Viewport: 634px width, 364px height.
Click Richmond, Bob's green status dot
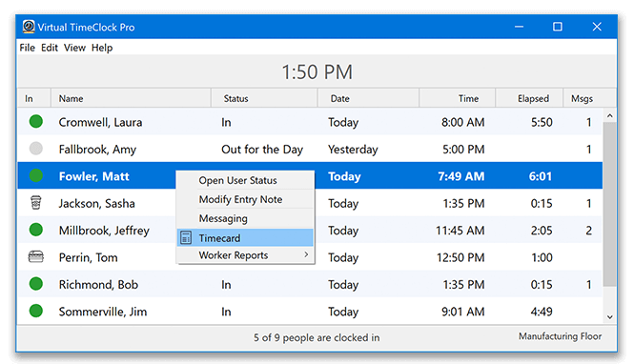pyautogui.click(x=36, y=284)
